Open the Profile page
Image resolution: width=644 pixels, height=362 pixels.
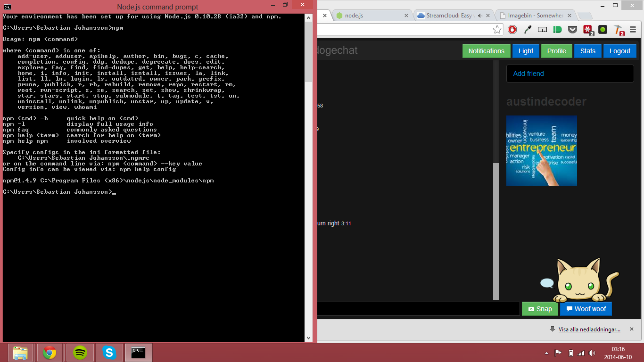pyautogui.click(x=556, y=51)
